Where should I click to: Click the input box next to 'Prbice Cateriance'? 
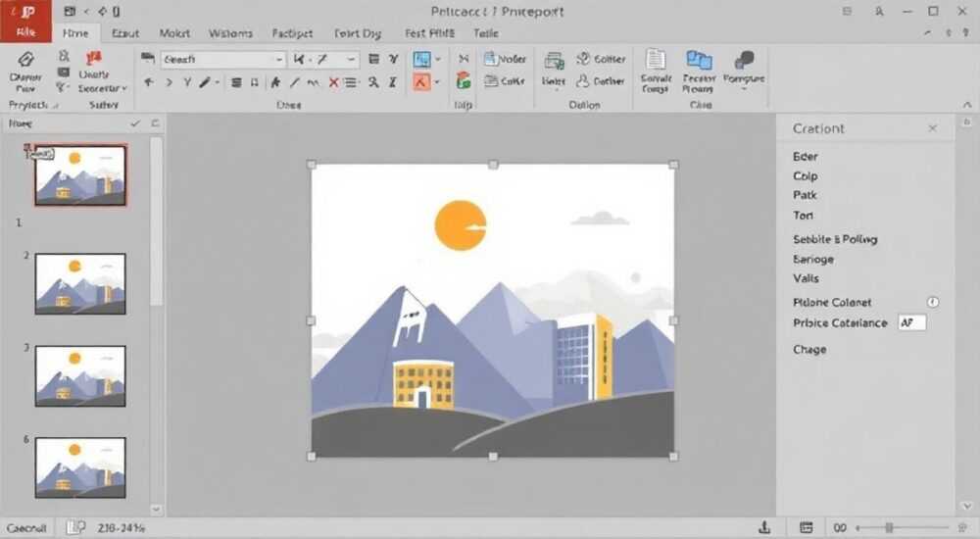point(911,322)
